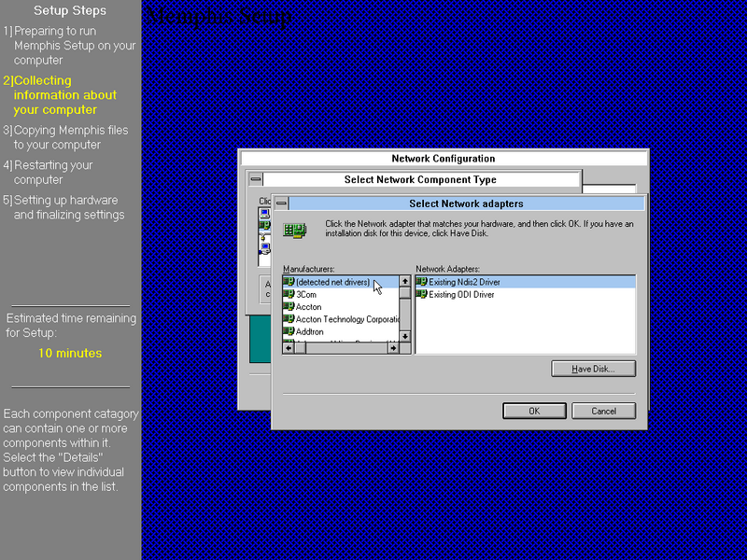Select Accton Technology Corporation entry
The image size is (747, 560).
point(341,319)
